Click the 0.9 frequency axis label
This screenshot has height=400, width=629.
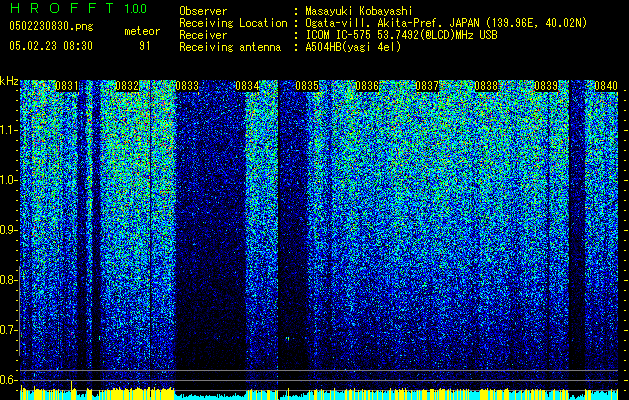coord(8,230)
